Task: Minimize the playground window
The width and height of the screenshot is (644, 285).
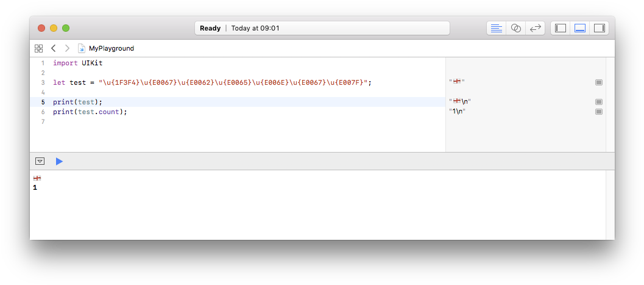Action: 54,28
